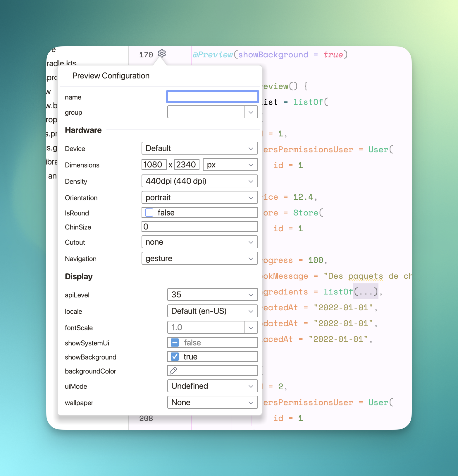The width and height of the screenshot is (458, 476).
Task: Toggle the IsRound checkbox
Action: click(x=149, y=213)
